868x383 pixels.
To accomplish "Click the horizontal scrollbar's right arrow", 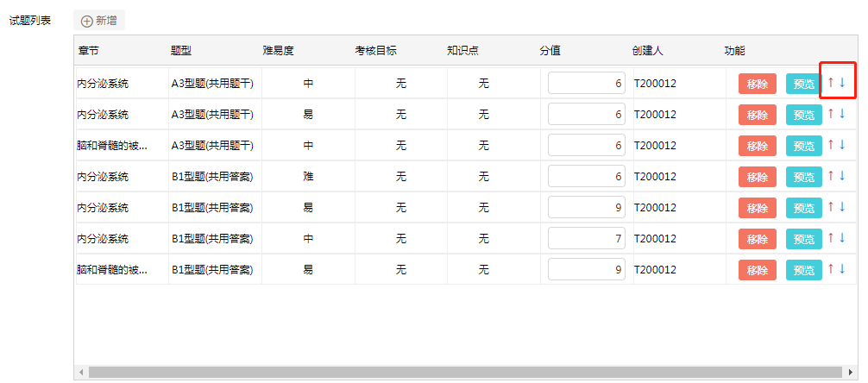I will tap(851, 372).
